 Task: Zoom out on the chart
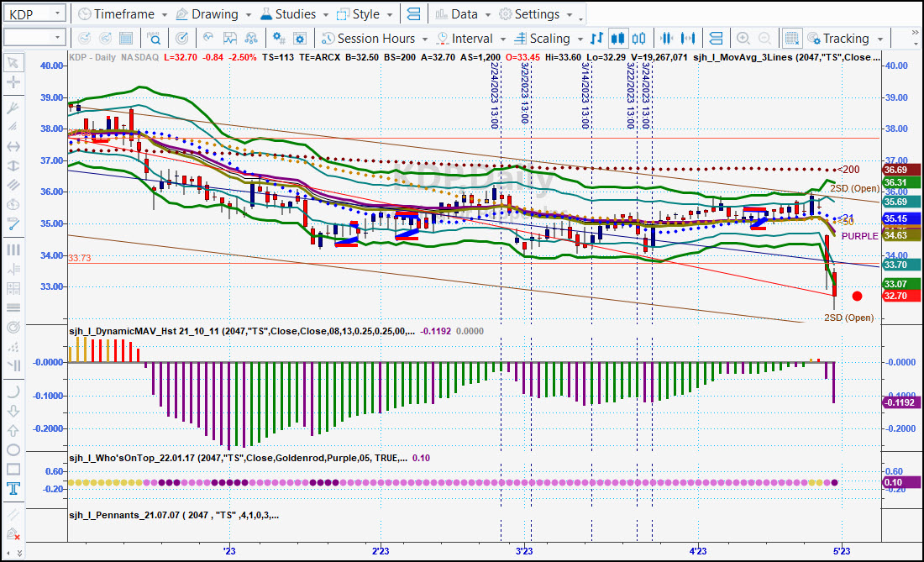[764, 39]
